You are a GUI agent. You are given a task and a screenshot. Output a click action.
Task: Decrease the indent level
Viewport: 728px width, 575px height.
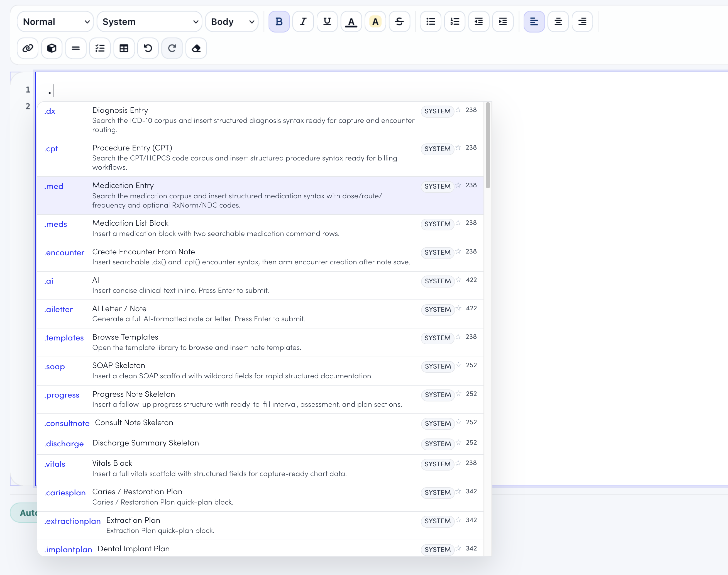coord(478,21)
